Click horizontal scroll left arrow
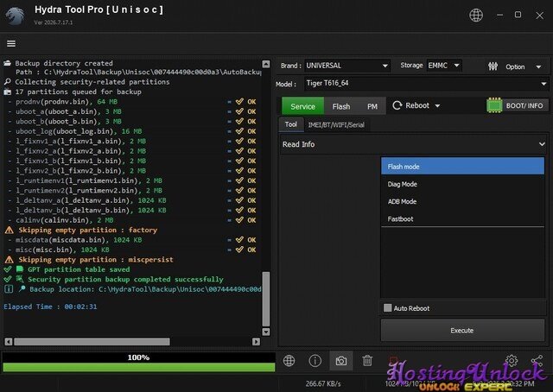Screen dimensions: 553x392 (x=9, y=342)
